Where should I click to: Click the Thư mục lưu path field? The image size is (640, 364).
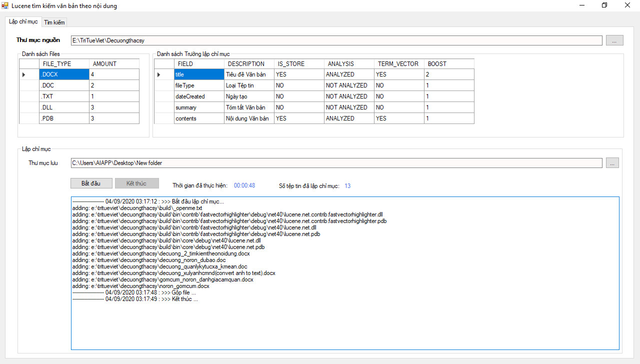click(x=336, y=163)
